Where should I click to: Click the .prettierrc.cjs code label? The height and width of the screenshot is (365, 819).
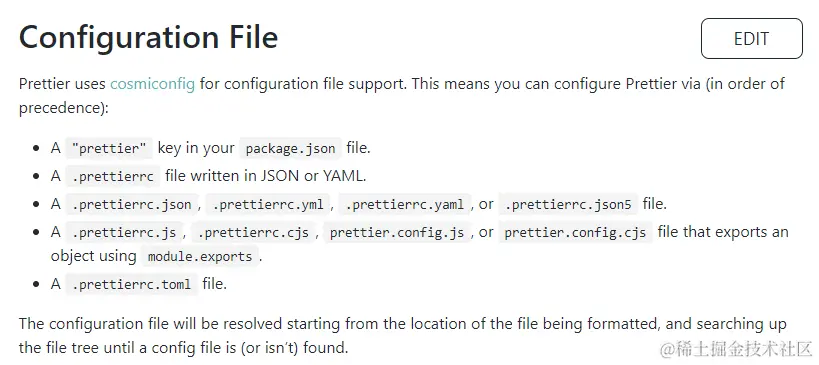click(253, 232)
